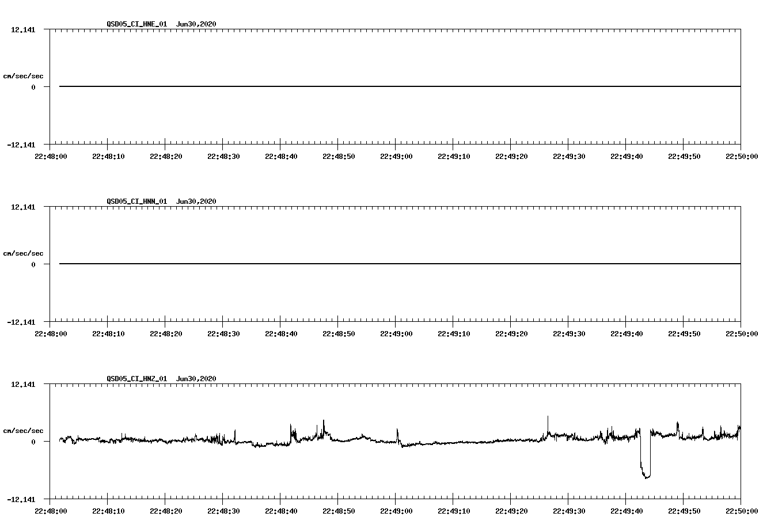This screenshot has width=782, height=532.
Task: Click the -12.141 lower limit of HNE chart
Action: [x=21, y=145]
